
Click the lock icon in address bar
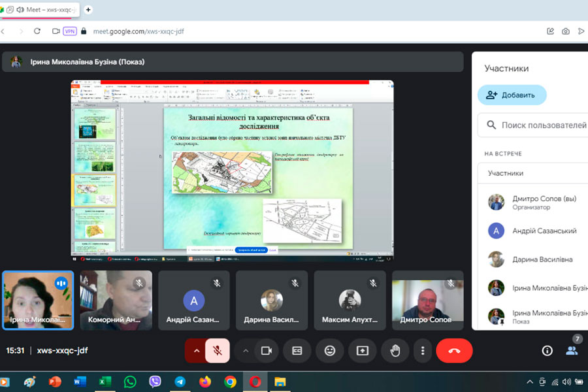pos(84,31)
